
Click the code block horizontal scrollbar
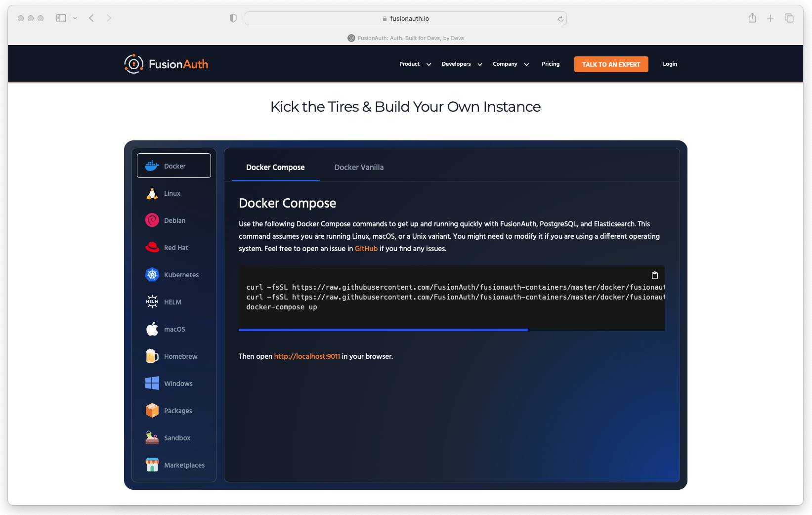[x=384, y=330]
